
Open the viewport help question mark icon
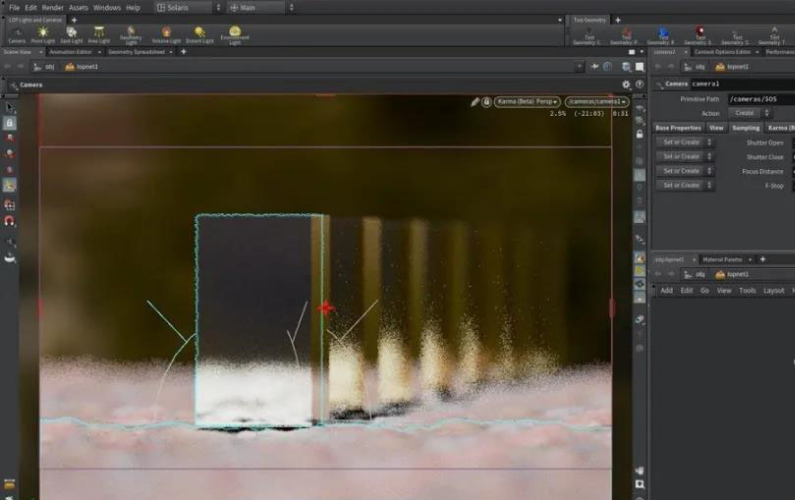[x=640, y=85]
